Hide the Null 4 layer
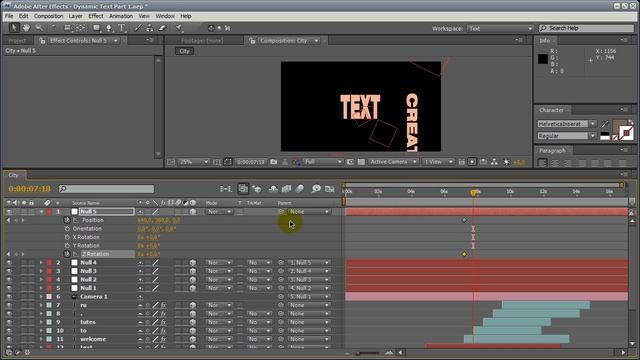The image size is (640, 360). tap(9, 263)
